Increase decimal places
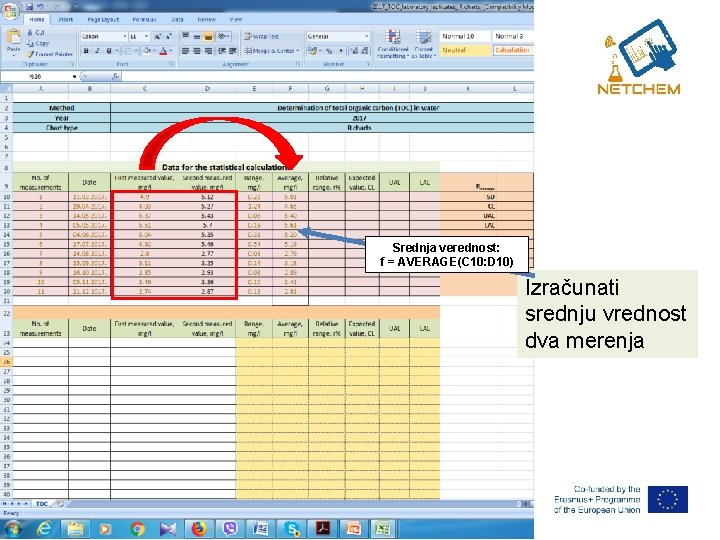Screen dimensions: 720x540 point(354,51)
